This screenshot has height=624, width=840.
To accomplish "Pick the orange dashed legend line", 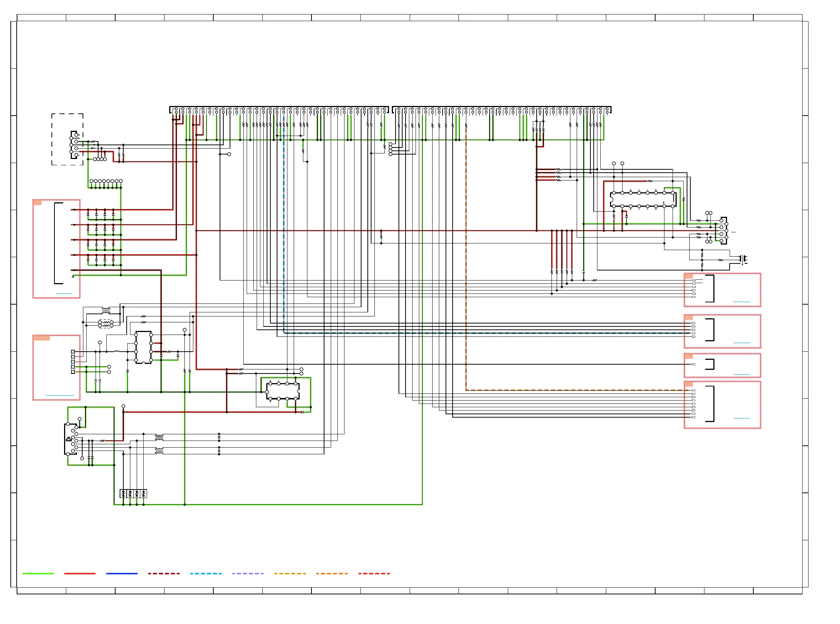I will click(x=332, y=574).
